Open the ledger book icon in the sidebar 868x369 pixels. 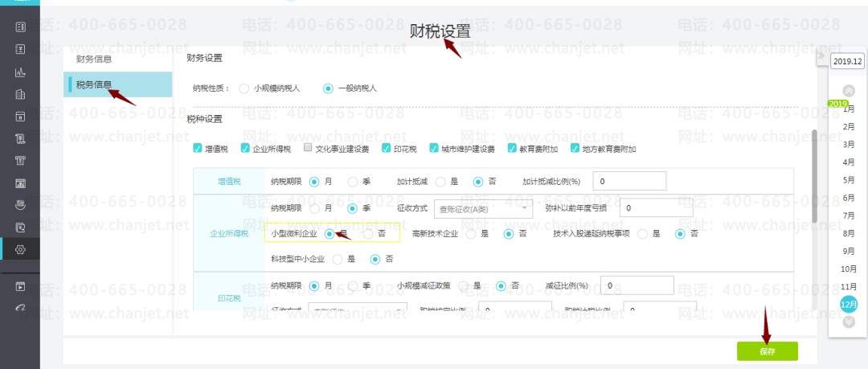[20, 49]
